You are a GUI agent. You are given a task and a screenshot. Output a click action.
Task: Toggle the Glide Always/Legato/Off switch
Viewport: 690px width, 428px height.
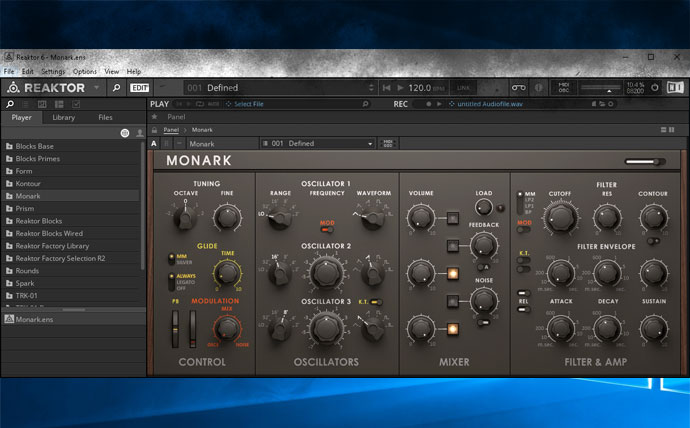pos(171,282)
